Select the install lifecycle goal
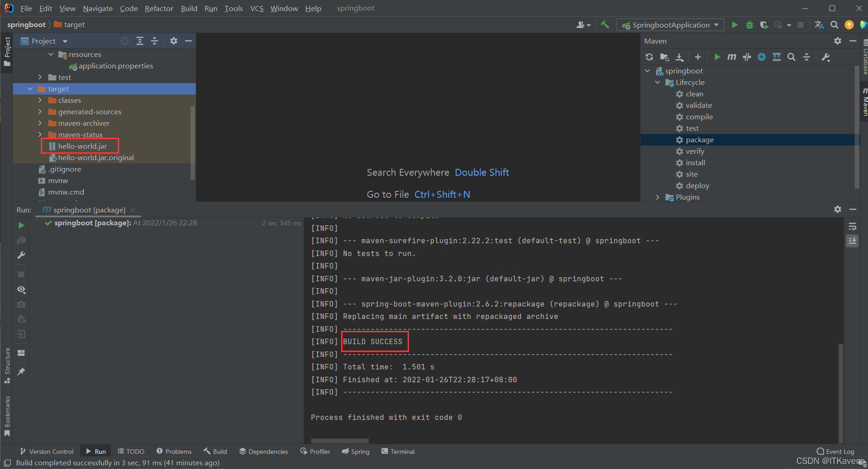The width and height of the screenshot is (868, 469). (695, 162)
